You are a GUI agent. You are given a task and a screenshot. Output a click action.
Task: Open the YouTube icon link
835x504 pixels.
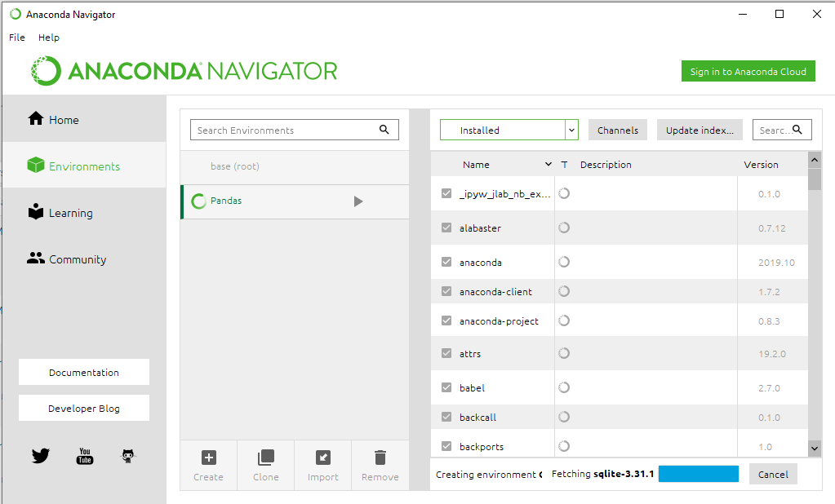pyautogui.click(x=85, y=456)
